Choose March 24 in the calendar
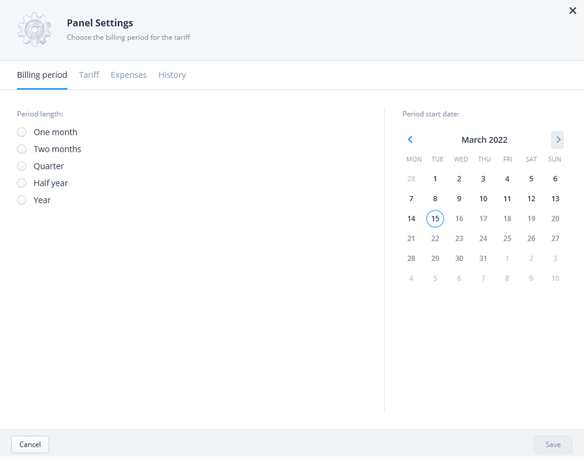Image resolution: width=584 pixels, height=457 pixels. pos(483,238)
